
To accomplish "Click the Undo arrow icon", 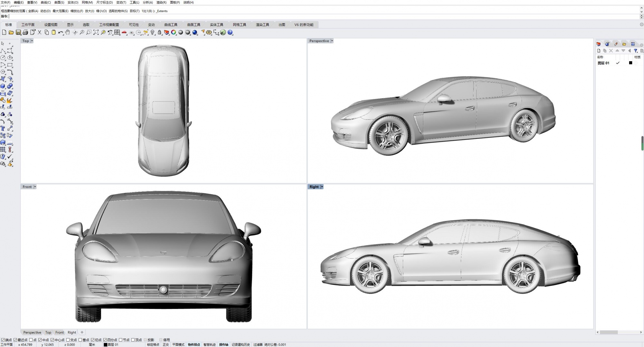I will (61, 32).
